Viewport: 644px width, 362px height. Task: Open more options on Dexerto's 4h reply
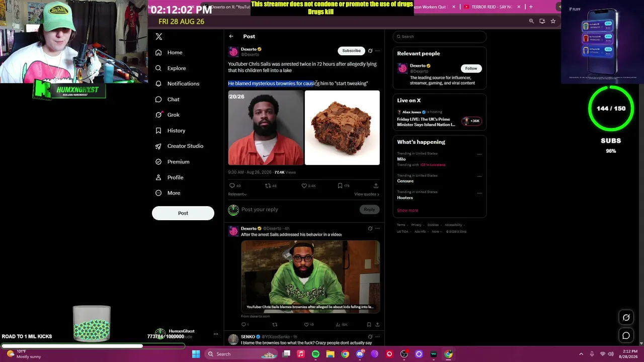(377, 228)
